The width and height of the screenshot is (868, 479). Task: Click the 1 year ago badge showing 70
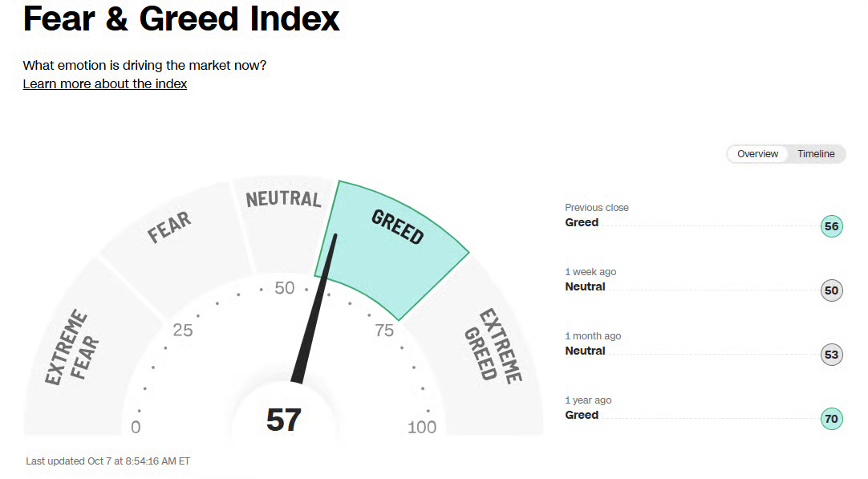(832, 419)
